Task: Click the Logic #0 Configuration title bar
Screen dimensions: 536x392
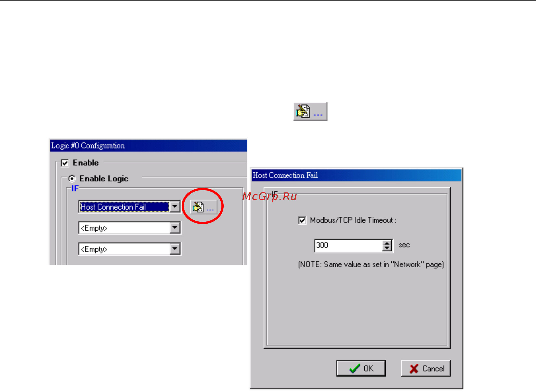Action: [148, 146]
